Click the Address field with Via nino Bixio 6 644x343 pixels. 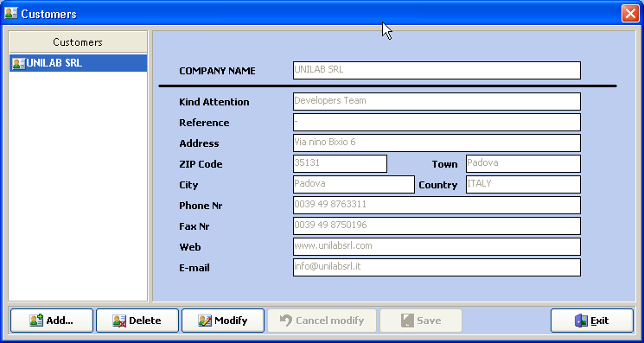(437, 143)
